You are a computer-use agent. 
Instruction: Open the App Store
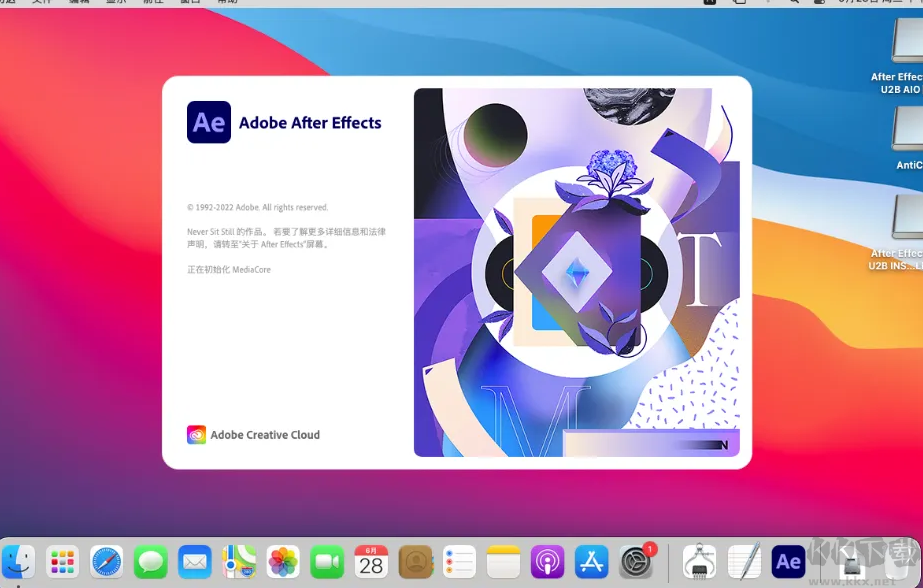tap(591, 561)
